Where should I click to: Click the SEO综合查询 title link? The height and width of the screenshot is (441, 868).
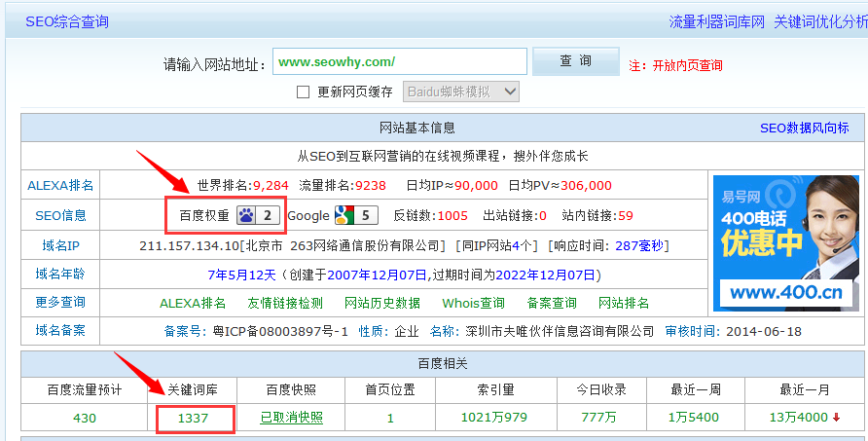point(67,21)
